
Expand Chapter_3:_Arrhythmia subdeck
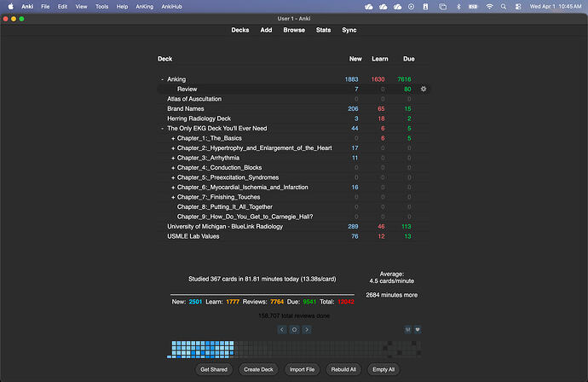coord(173,158)
